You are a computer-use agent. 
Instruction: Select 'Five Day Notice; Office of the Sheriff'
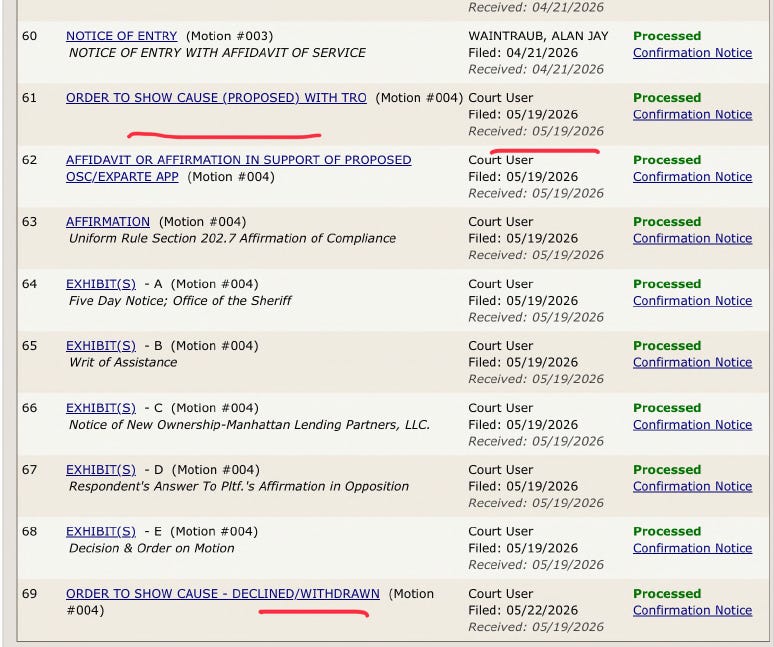[180, 301]
